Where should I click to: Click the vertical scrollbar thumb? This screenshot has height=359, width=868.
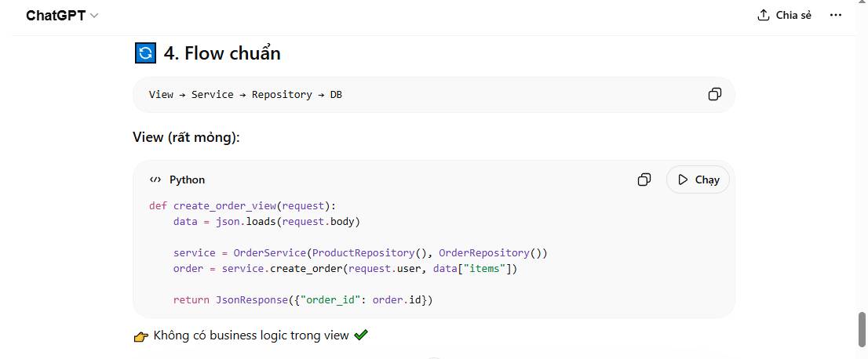point(862,328)
